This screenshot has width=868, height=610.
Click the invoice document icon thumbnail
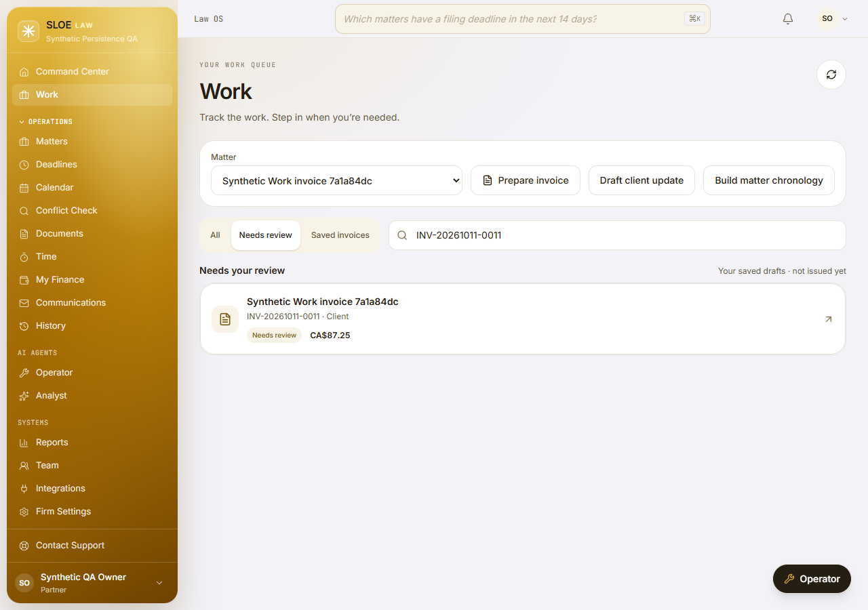[x=225, y=319]
